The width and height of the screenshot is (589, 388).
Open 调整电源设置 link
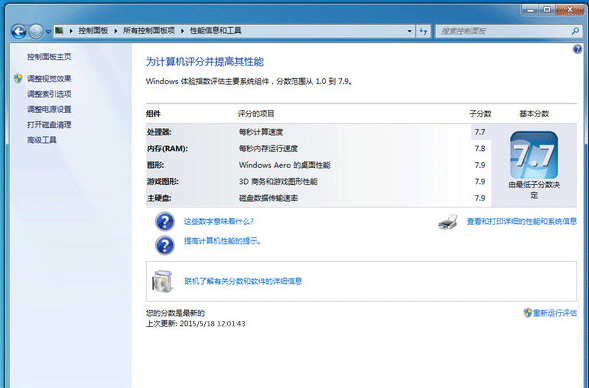point(49,109)
